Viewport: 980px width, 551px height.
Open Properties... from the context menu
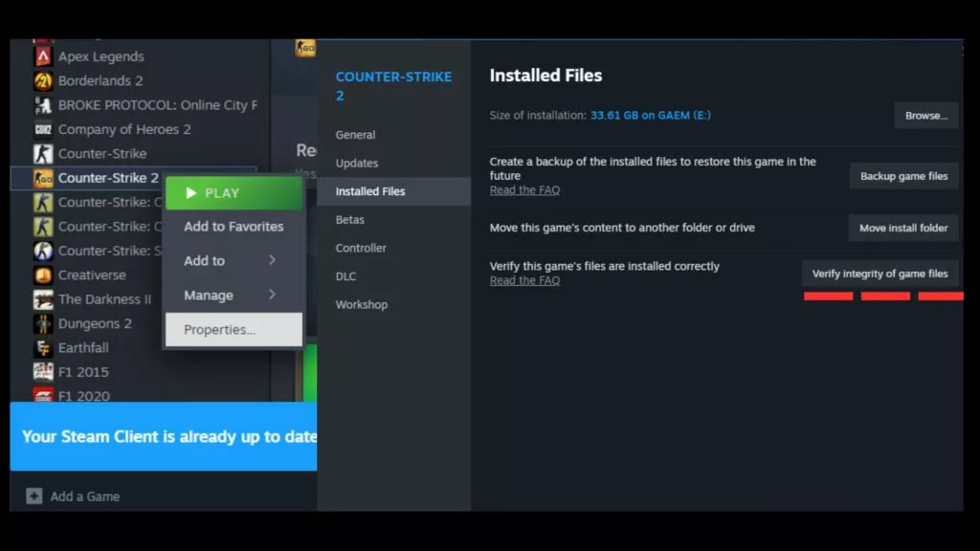(x=234, y=329)
